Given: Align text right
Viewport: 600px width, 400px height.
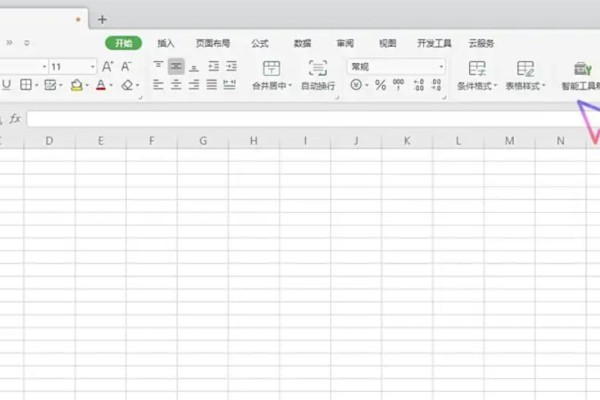Looking at the screenshot, I should tap(194, 85).
